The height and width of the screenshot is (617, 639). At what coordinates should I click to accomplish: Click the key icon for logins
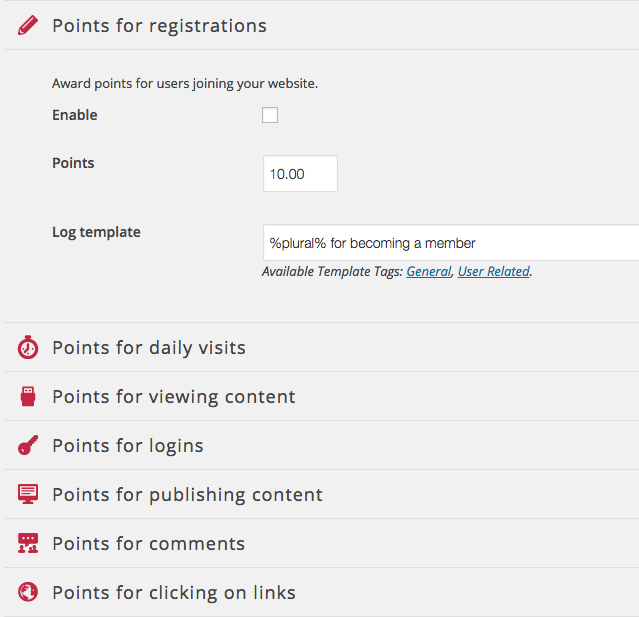(x=28, y=445)
